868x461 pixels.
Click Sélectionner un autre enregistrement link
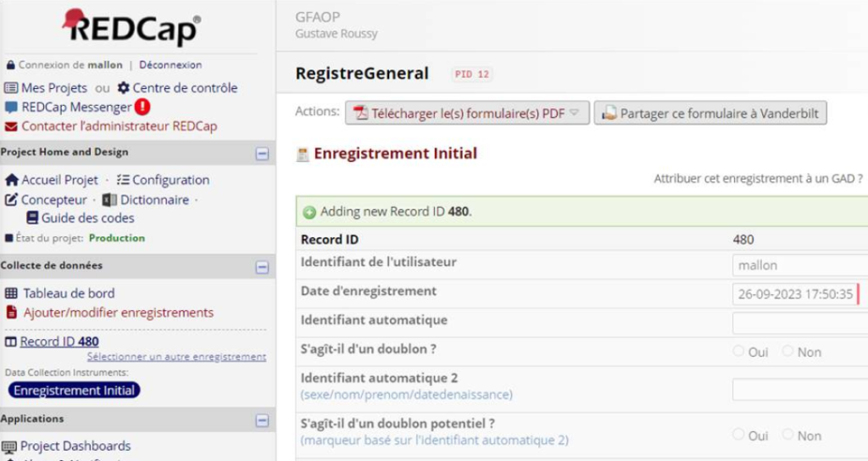(x=176, y=357)
